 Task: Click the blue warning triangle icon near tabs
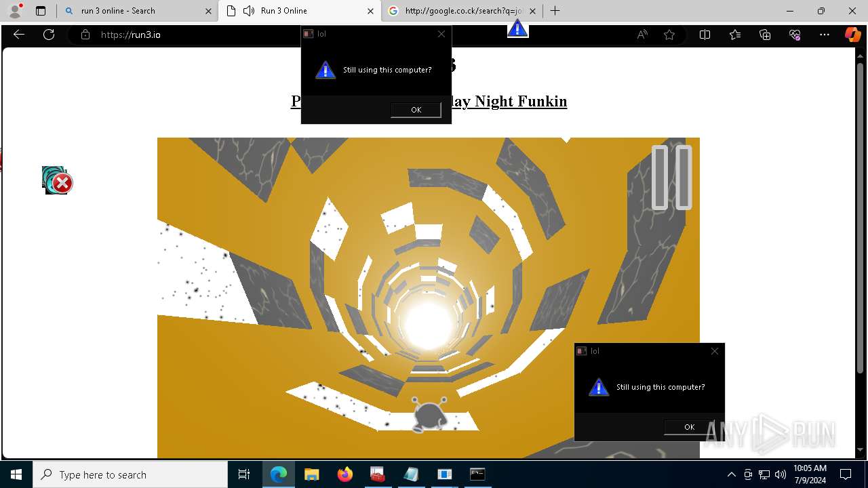pyautogui.click(x=517, y=28)
